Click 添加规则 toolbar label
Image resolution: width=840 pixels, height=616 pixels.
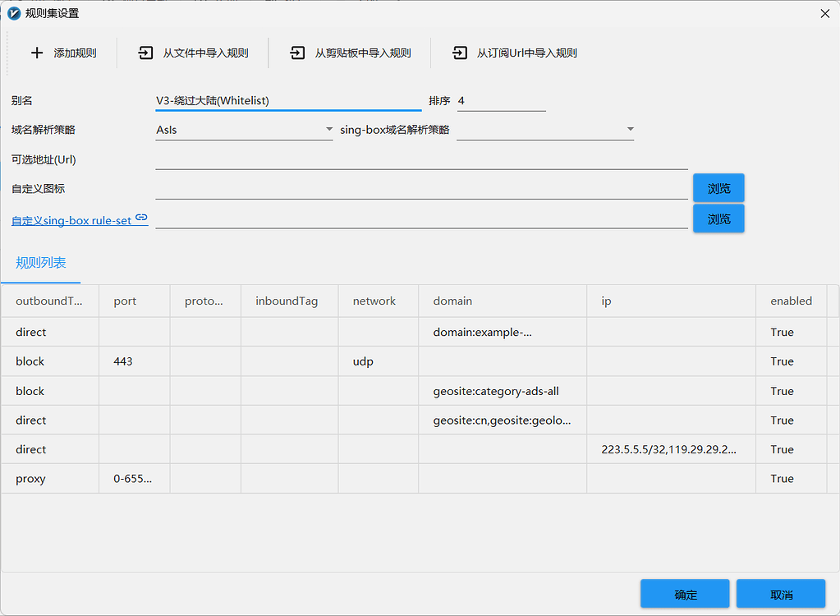(75, 53)
